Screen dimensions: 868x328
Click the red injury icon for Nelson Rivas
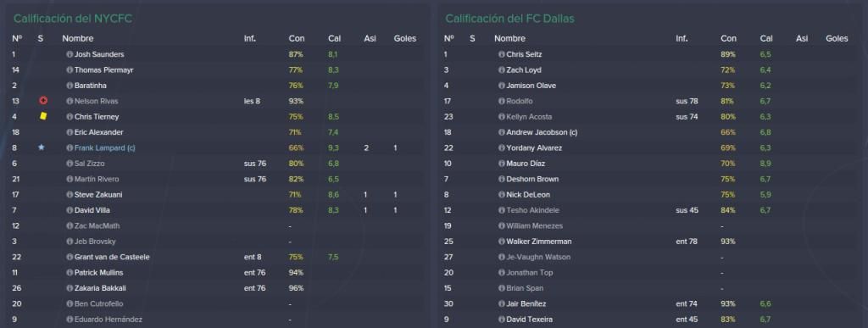[x=43, y=101]
